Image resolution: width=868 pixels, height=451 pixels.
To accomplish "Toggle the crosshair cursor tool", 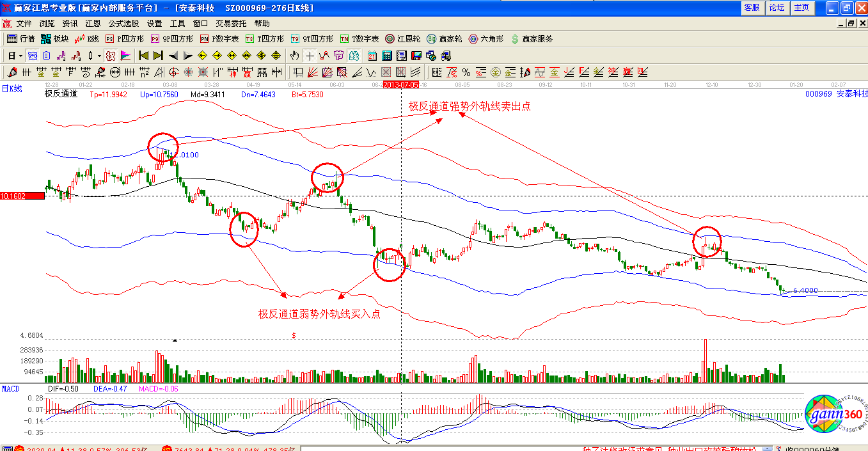I will tap(310, 56).
